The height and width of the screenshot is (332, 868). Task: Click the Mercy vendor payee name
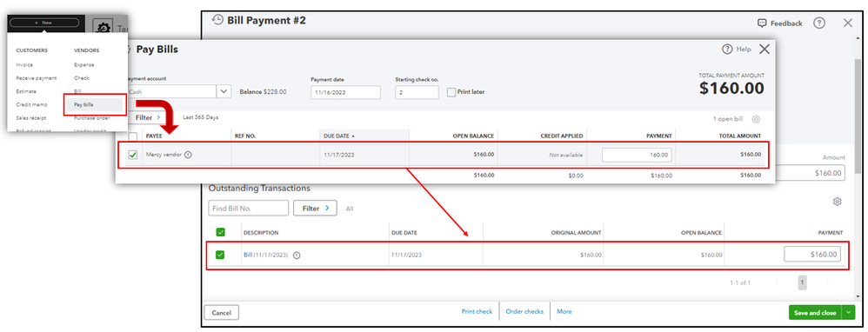(x=164, y=155)
